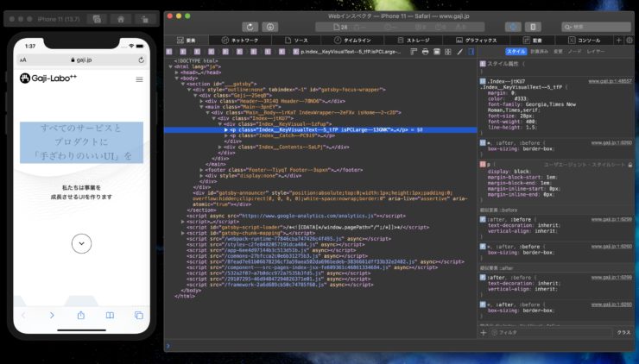Image resolution: width=639 pixels, height=364 pixels.
Task: Click the screenshot capture icon in DOM toolbar
Action: tap(436, 52)
